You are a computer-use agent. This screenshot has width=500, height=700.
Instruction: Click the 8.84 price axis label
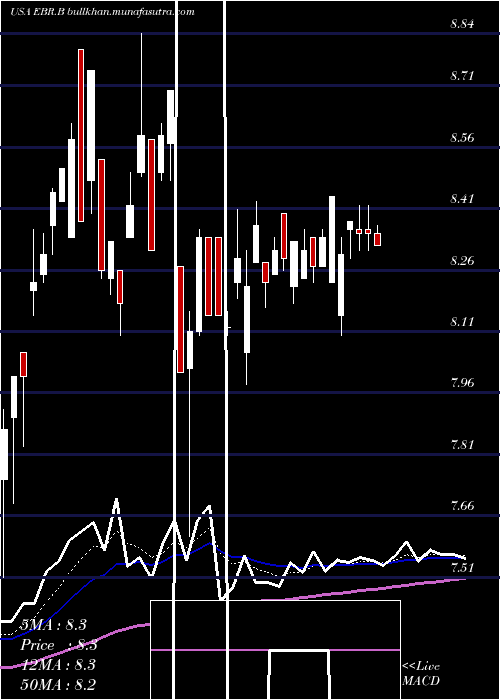point(462,24)
